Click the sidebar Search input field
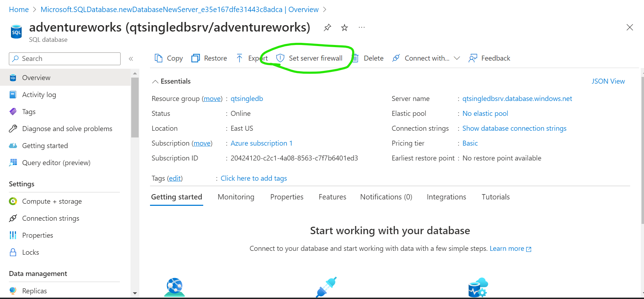Viewport: 644px width, 299px height. pyautogui.click(x=65, y=59)
